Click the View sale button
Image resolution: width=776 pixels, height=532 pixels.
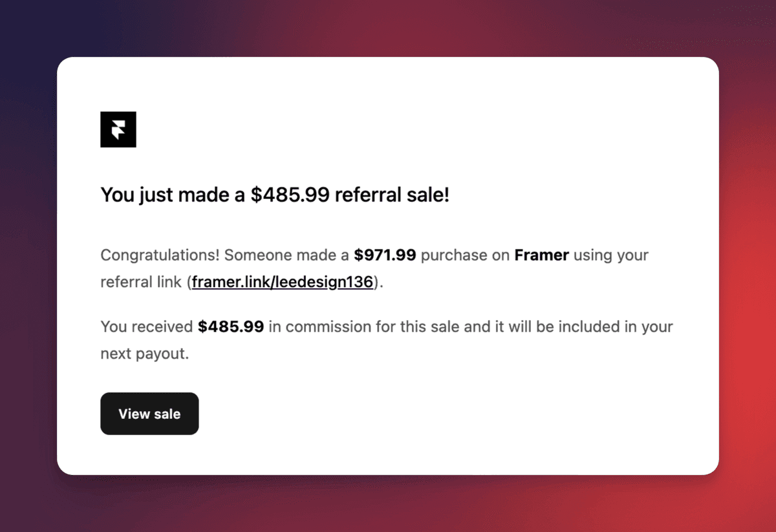149,414
